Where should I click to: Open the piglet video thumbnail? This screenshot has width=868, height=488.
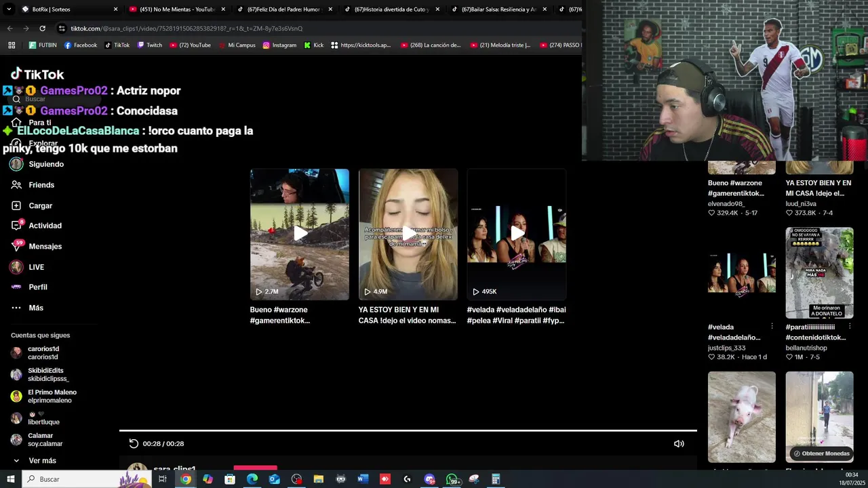pyautogui.click(x=742, y=417)
